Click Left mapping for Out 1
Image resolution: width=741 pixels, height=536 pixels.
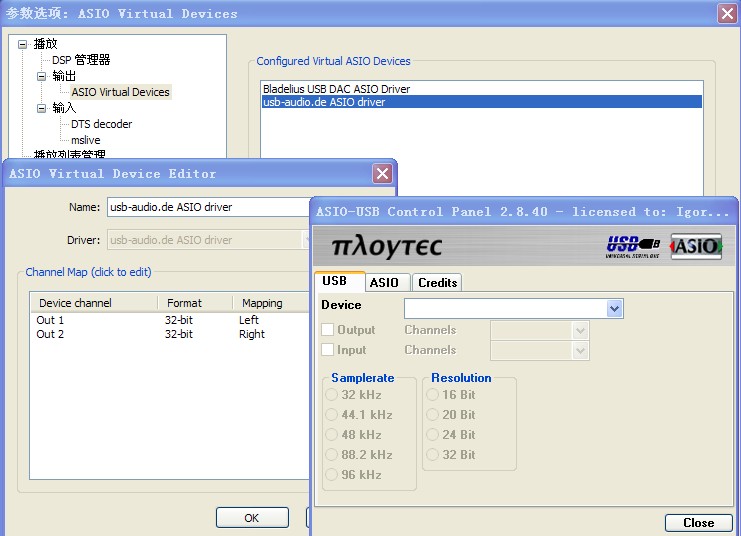click(x=249, y=320)
